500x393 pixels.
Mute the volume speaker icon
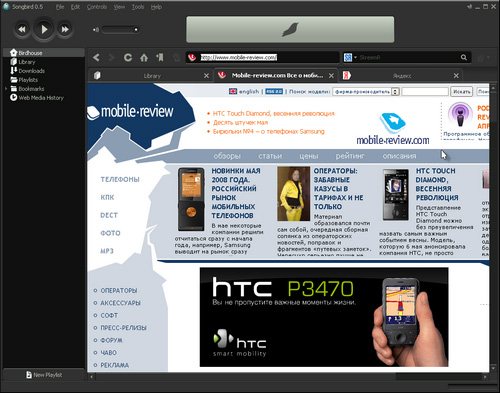tap(96, 30)
